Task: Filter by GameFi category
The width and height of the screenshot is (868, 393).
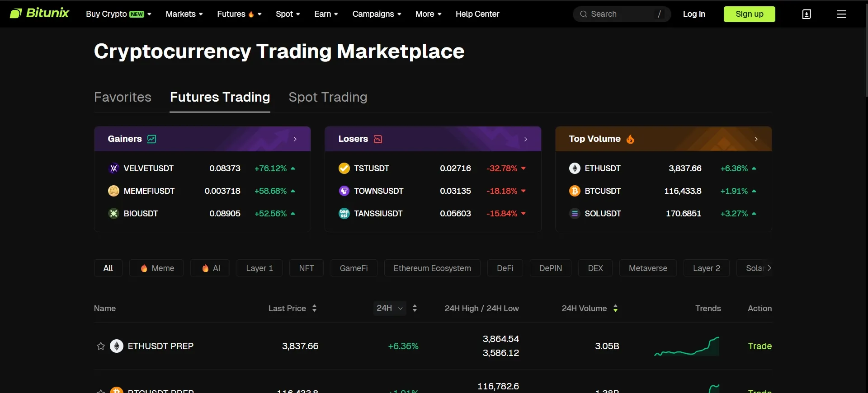Action: pos(354,268)
